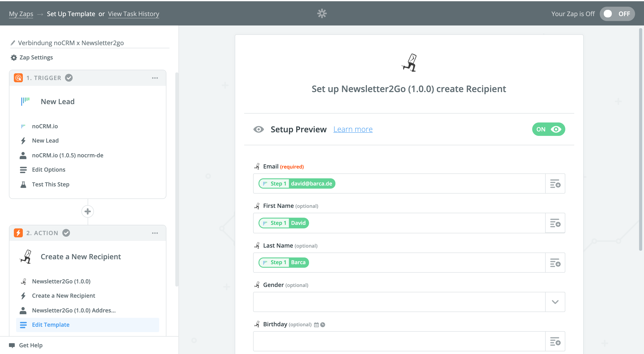Screen dimensions: 644x354
Task: Click insert-field icon in Last Name field
Action: click(555, 263)
